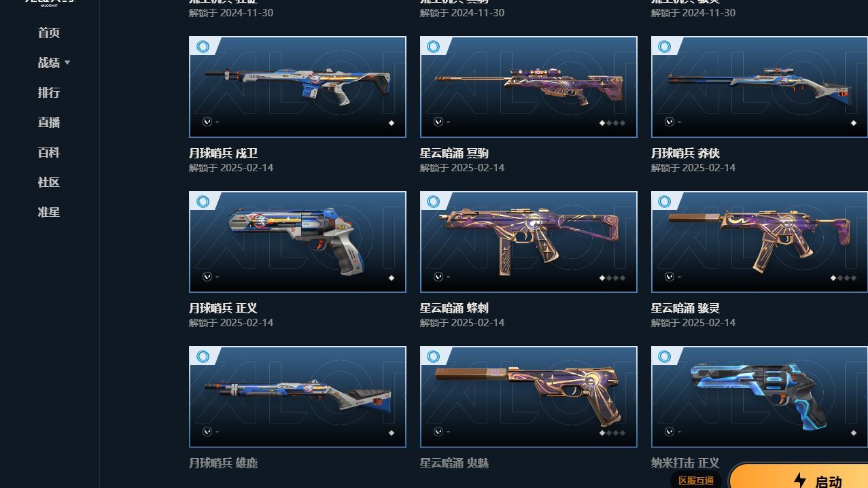868x488 pixels.
Task: Expand the 战绩 dropdown arrow in sidebar
Action: tap(67, 63)
